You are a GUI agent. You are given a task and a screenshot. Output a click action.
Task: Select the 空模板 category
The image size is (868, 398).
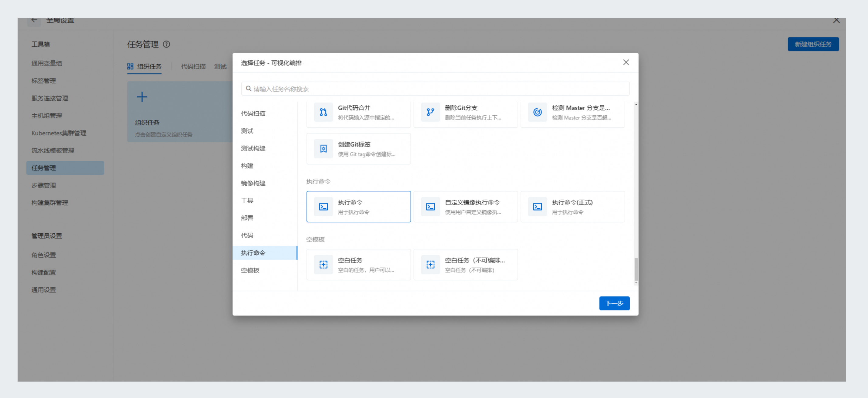click(250, 271)
